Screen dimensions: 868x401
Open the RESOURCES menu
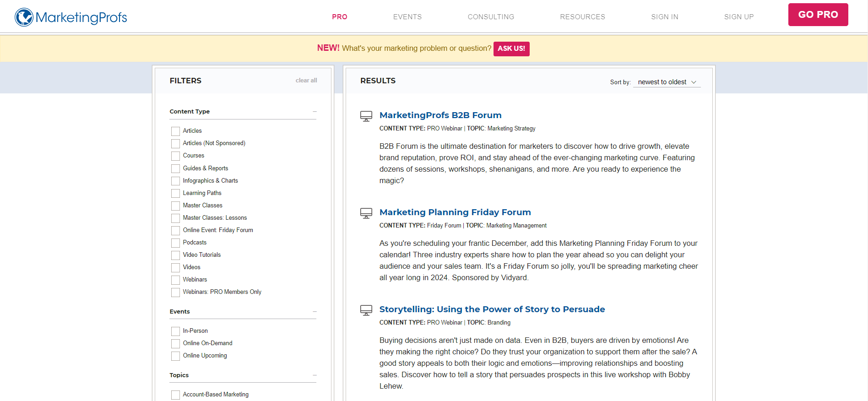pos(582,17)
